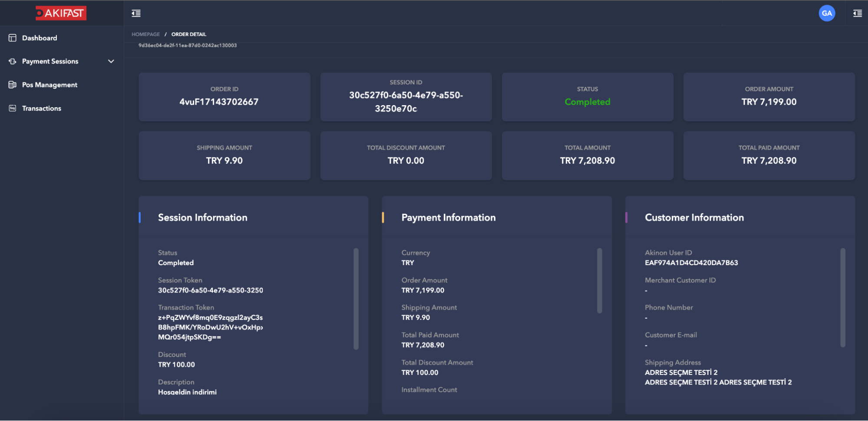Collapse the left sidebar with menu icon
Viewport: 868px width, 421px height.
click(x=136, y=13)
